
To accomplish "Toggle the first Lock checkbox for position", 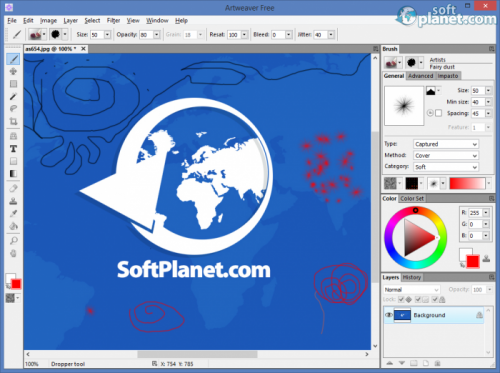I will [401, 299].
